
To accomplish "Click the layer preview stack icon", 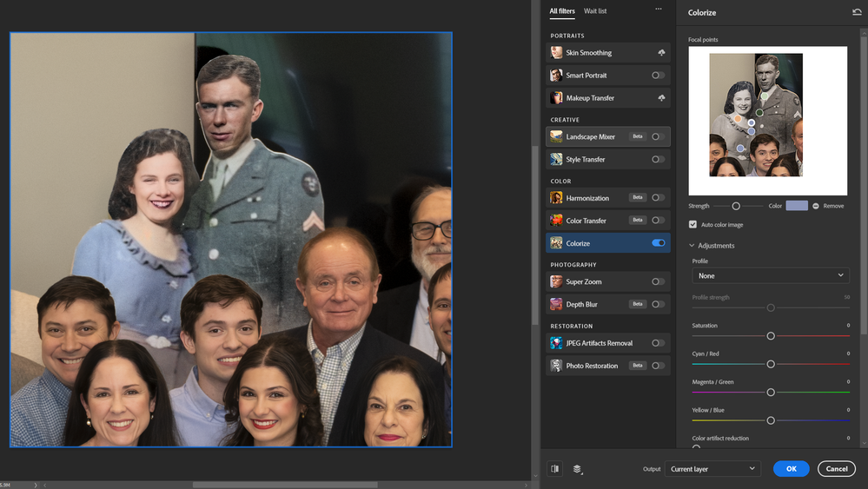I will 578,469.
